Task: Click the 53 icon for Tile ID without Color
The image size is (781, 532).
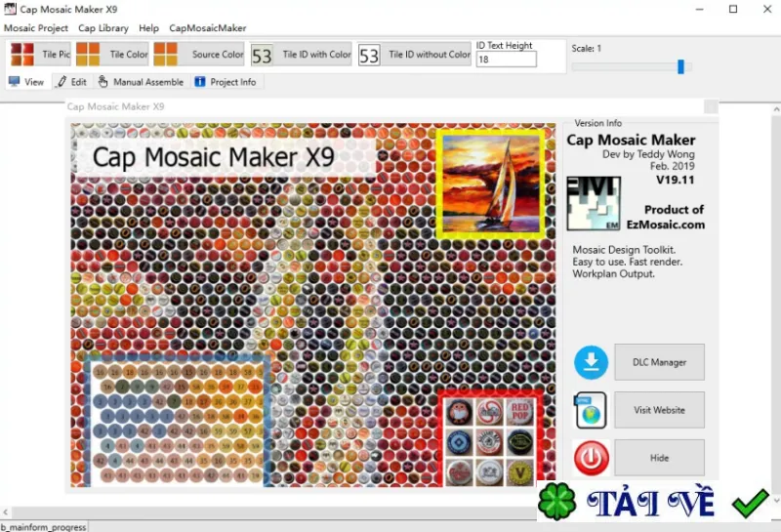Action: click(x=369, y=56)
